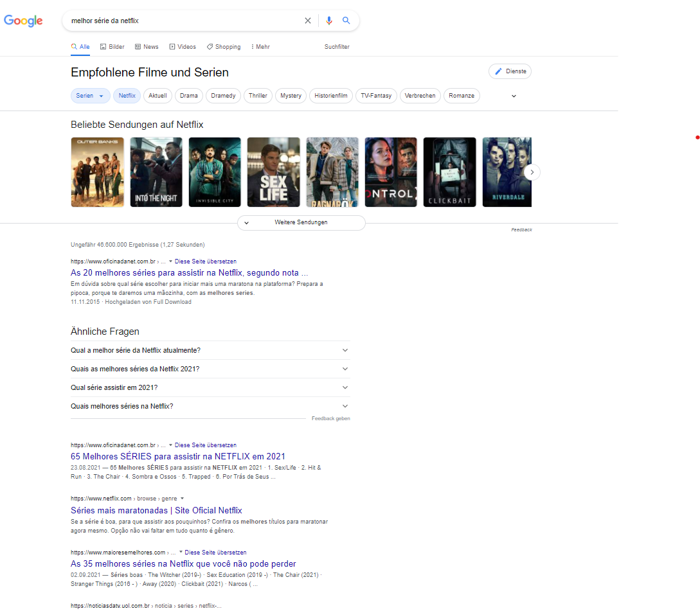This screenshot has width=700, height=611.
Task: Toggle the TV-Fantasy filter chip
Action: tap(376, 96)
